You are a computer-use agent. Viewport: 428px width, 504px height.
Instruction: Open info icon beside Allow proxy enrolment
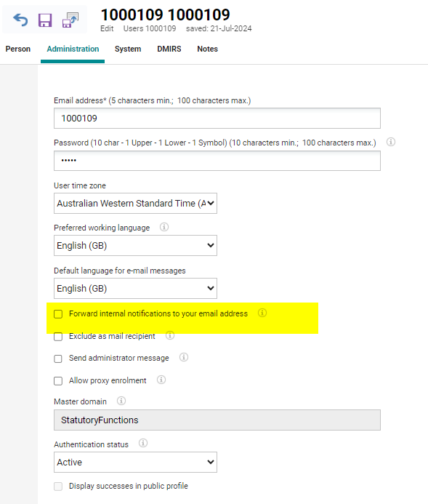pos(161,380)
